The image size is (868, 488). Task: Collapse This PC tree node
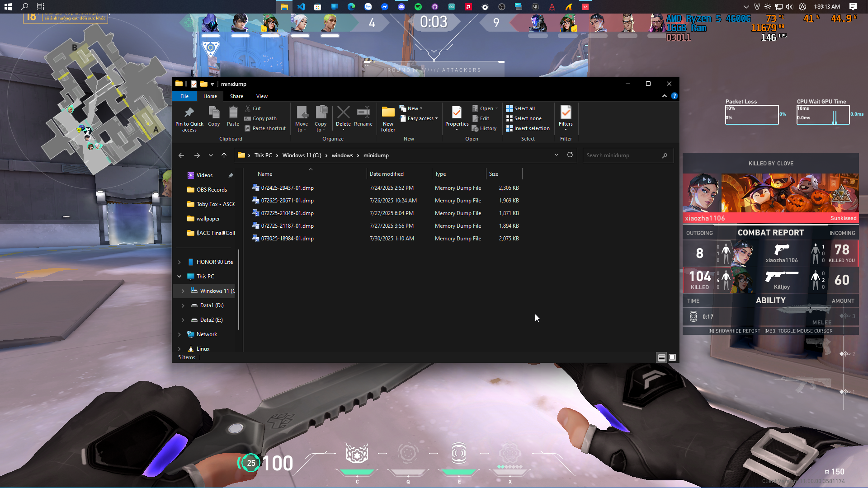(x=179, y=277)
